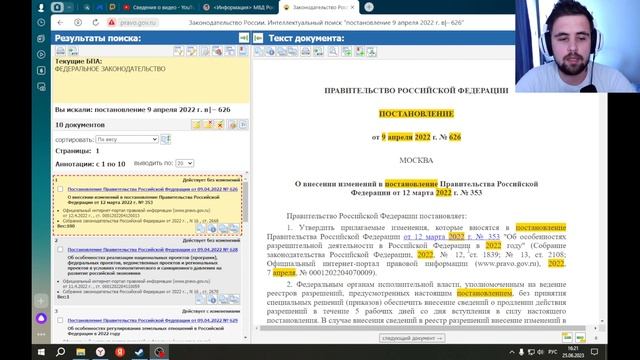Tick checkbox for resolution № 626
640x360 pixels.
click(x=60, y=189)
